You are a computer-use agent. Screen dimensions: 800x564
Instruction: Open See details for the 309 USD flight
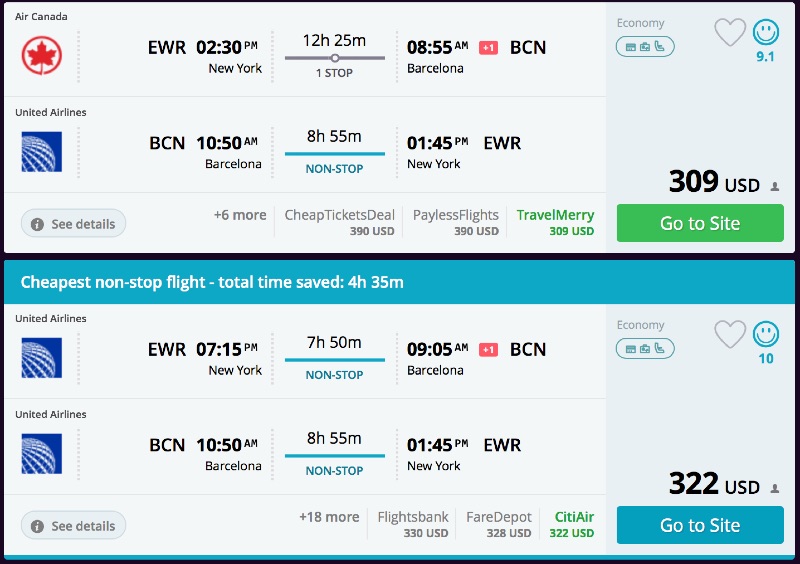(74, 223)
